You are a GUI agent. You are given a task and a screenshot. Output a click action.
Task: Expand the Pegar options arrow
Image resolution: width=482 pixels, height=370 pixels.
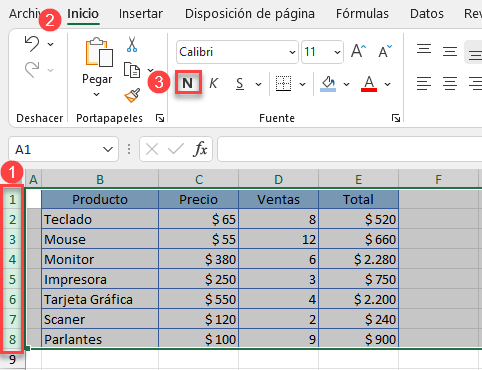pyautogui.click(x=97, y=95)
